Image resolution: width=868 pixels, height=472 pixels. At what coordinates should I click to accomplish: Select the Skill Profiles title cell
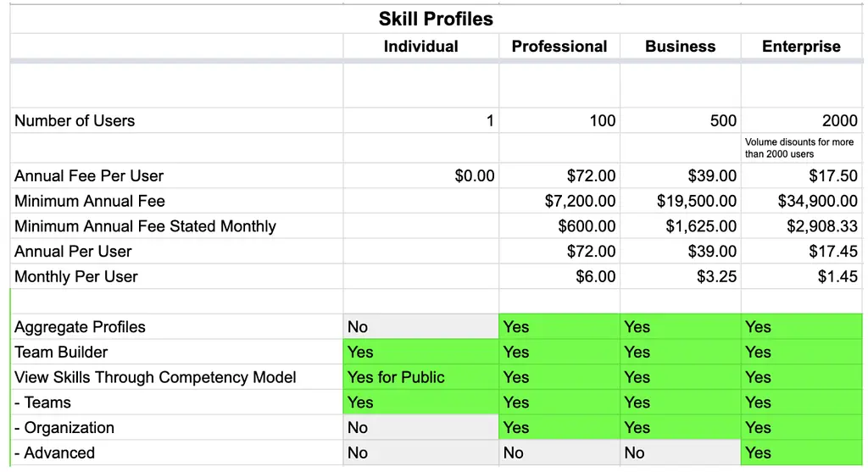point(436,19)
